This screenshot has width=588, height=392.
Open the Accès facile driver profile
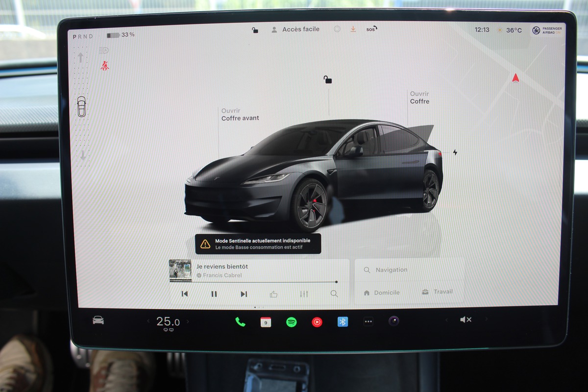coord(295,29)
